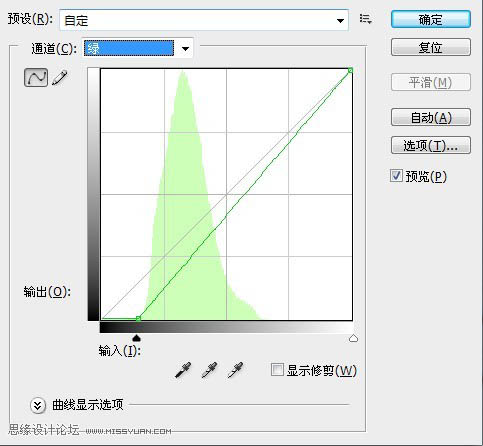Screen dimensions: 483x446
Task: Select the pencil draw-curve tool
Action: [60, 78]
